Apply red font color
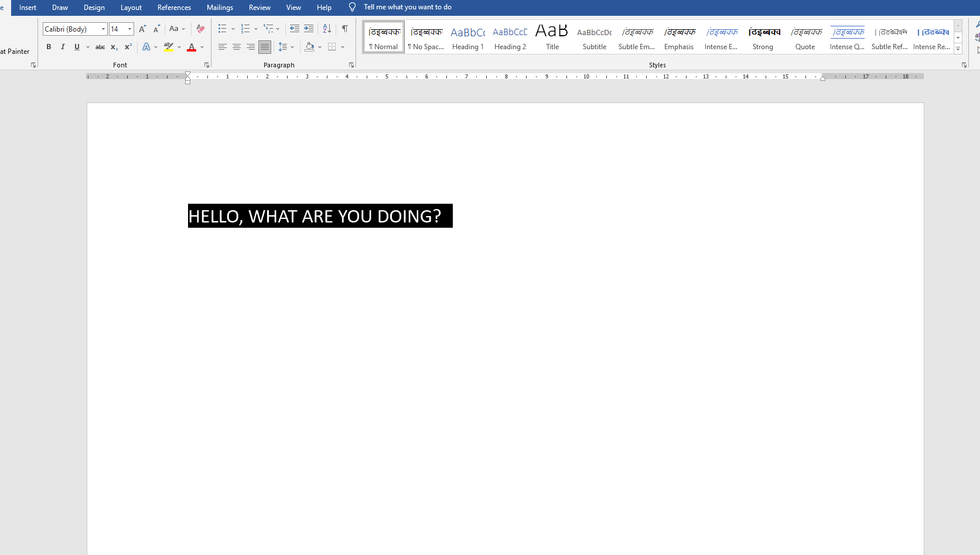The image size is (980, 555). pos(192,47)
